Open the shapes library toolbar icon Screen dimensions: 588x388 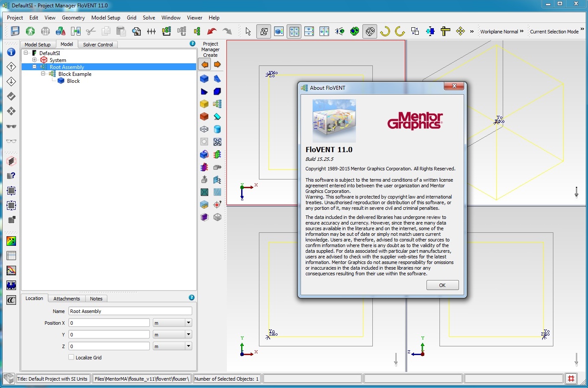click(60, 31)
